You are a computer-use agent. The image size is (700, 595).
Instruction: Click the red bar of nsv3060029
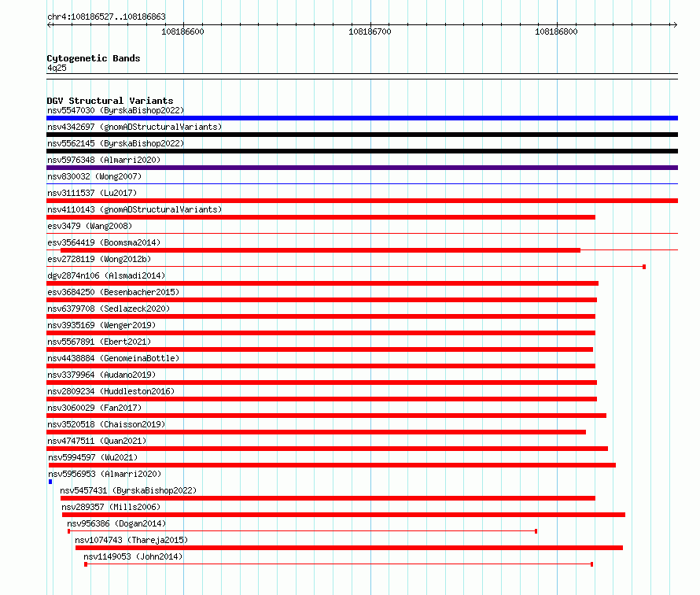pyautogui.click(x=326, y=416)
